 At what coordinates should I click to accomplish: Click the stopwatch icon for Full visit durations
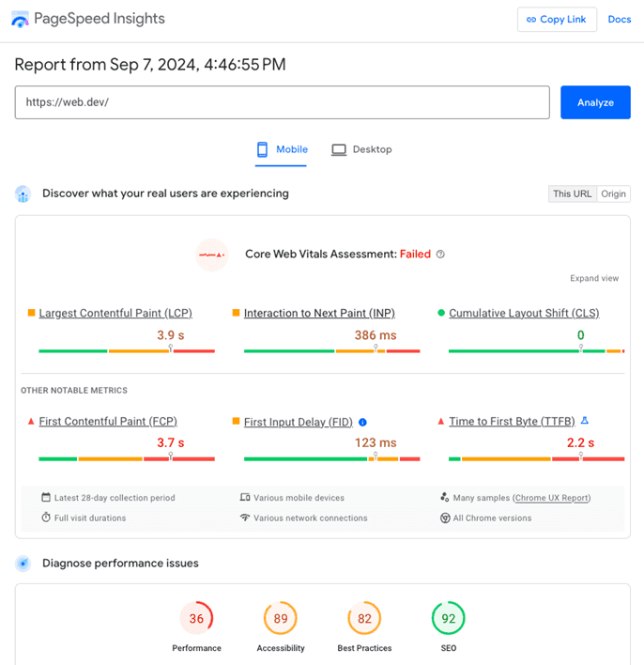point(46,518)
